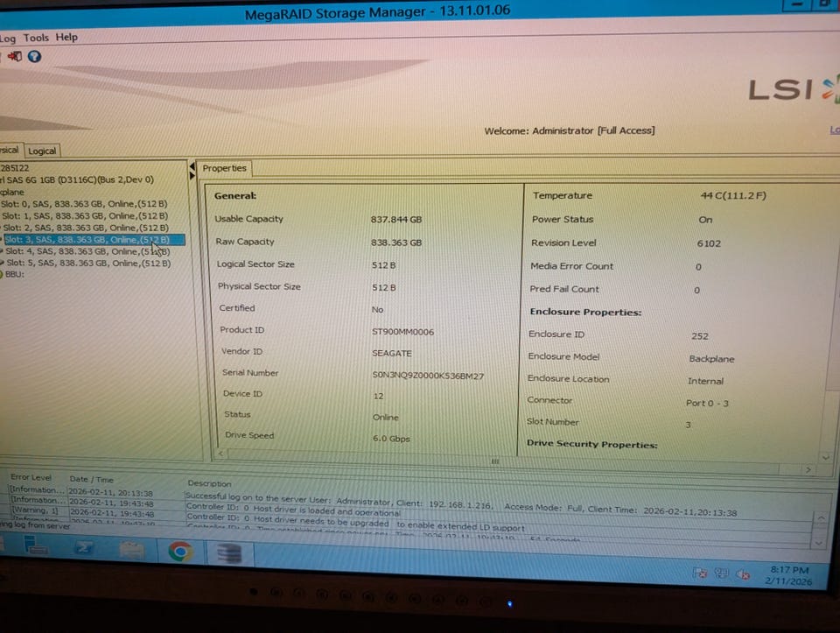Select the BBU: tree node
The height and width of the screenshot is (633, 840).
[x=15, y=274]
